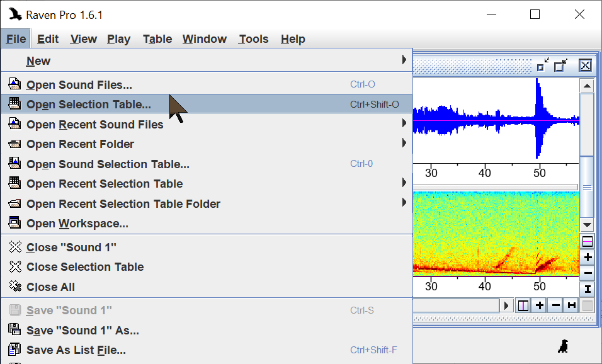Click the vertical scrollbar thumb
602x364 pixels.
[587, 188]
